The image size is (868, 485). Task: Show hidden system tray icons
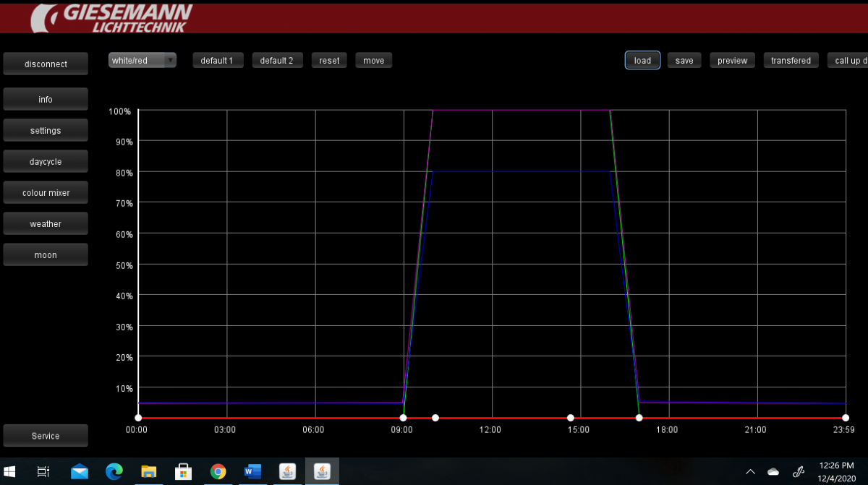[x=750, y=472]
